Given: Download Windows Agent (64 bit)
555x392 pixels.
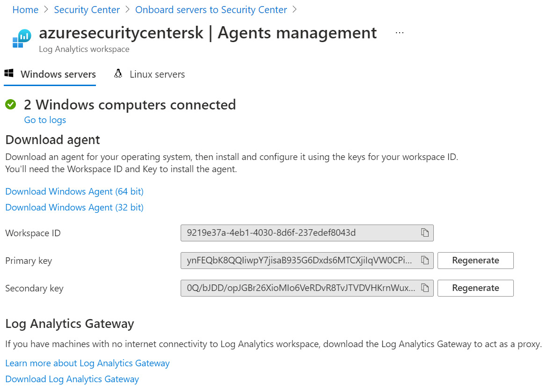Looking at the screenshot, I should pos(74,191).
